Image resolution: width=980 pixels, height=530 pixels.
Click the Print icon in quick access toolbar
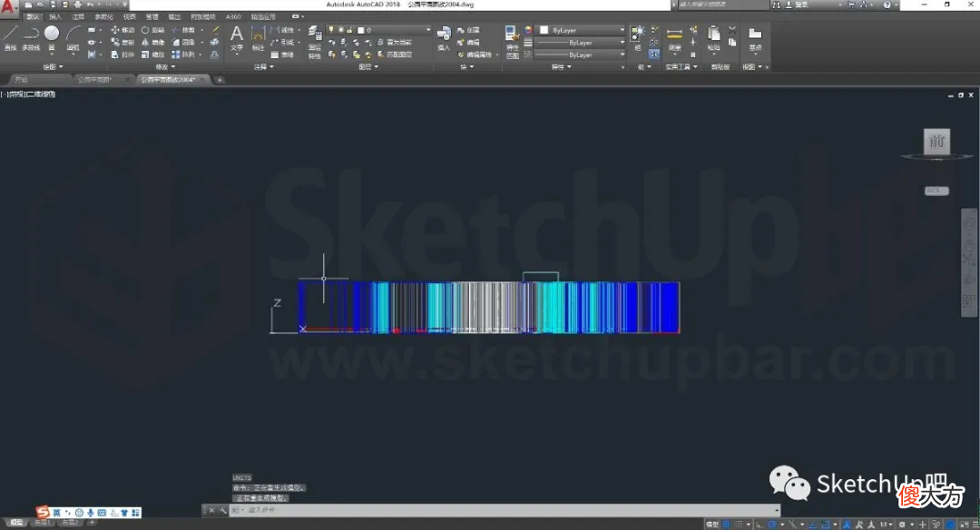coord(77,5)
